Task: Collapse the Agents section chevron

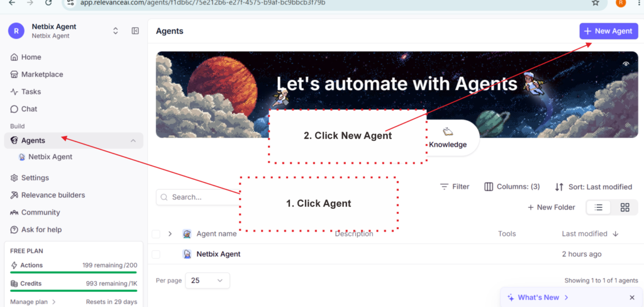Action: [133, 140]
